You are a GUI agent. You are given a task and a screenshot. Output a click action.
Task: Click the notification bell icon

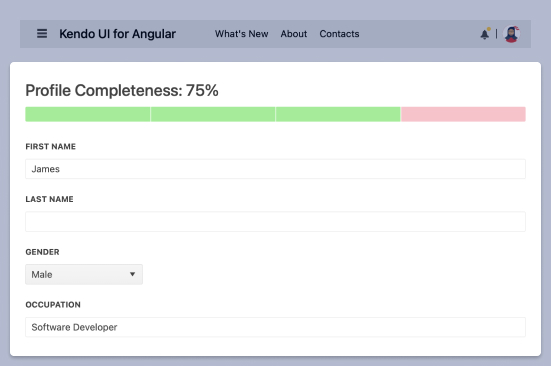click(x=485, y=34)
